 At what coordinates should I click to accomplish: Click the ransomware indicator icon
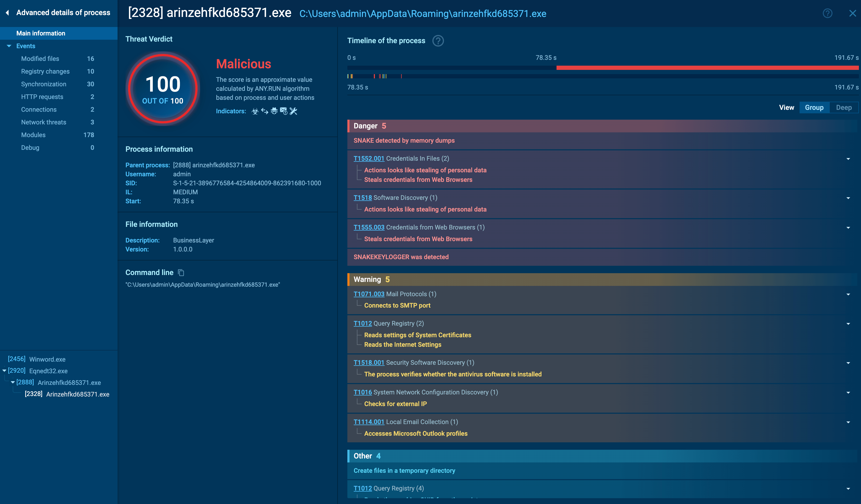(255, 111)
